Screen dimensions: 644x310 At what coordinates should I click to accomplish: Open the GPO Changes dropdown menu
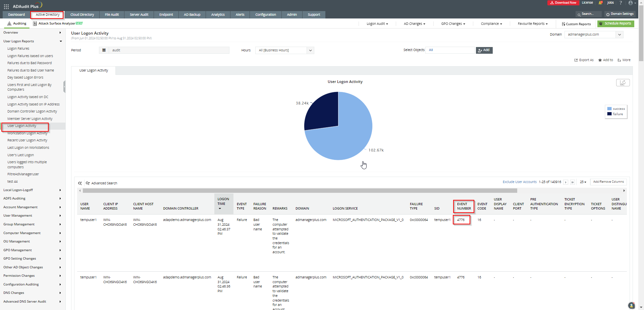click(453, 24)
